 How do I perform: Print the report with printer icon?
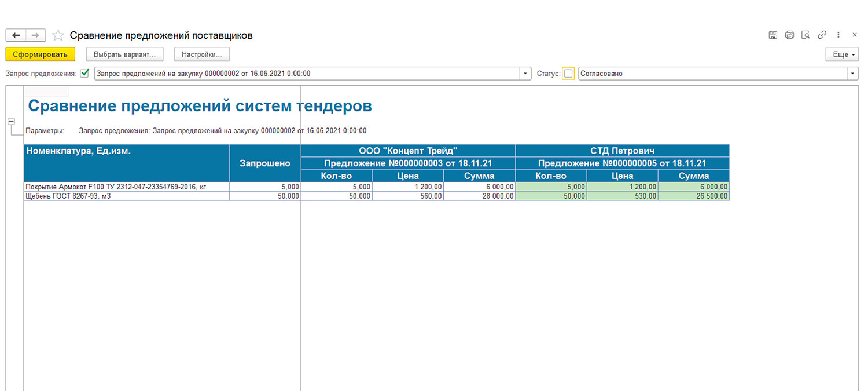(789, 35)
